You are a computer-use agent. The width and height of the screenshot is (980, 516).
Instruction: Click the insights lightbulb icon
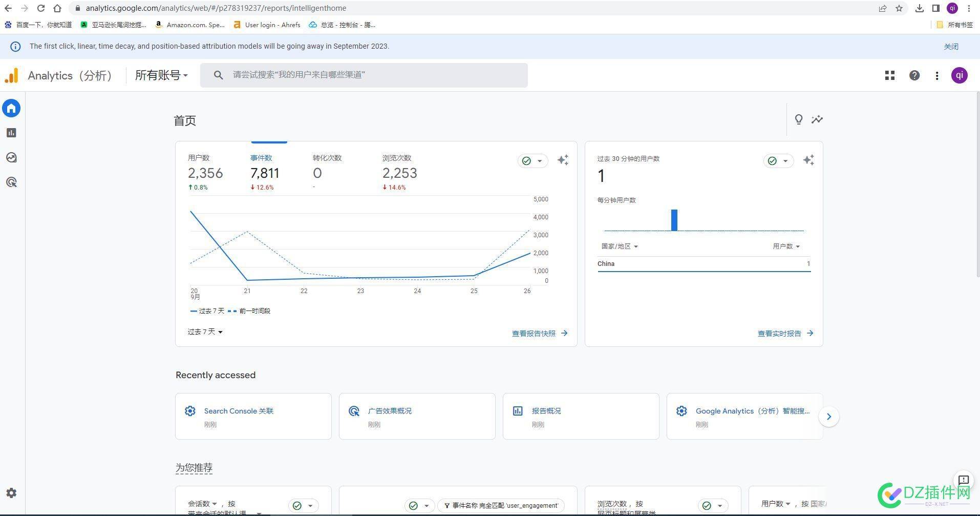click(x=799, y=119)
